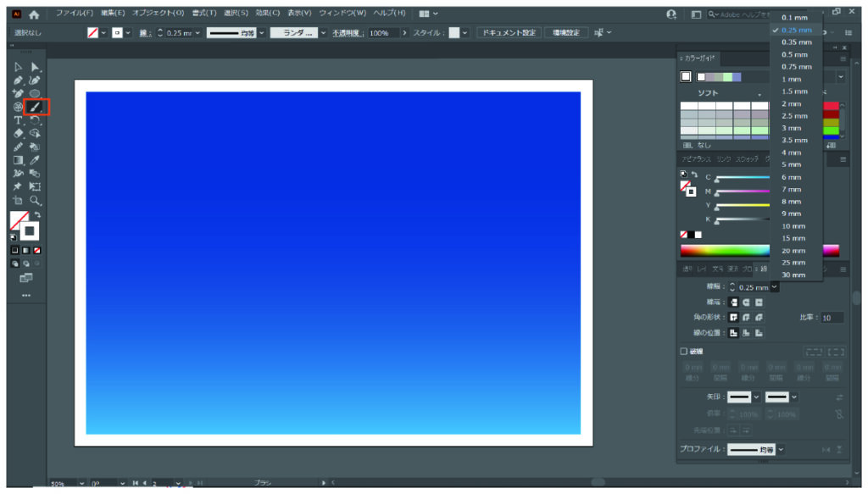Image resolution: width=868 pixels, height=494 pixels.
Task: Adjust the M magenta slider
Action: click(743, 192)
